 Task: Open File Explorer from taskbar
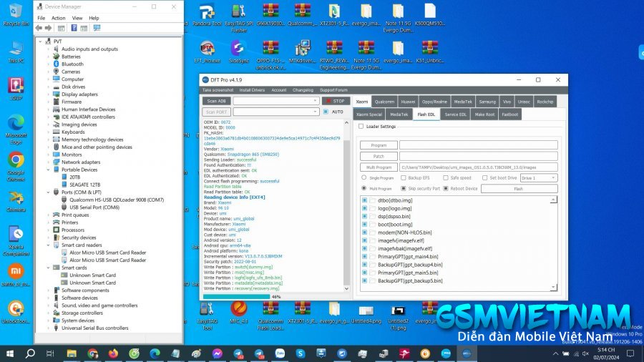72,353
